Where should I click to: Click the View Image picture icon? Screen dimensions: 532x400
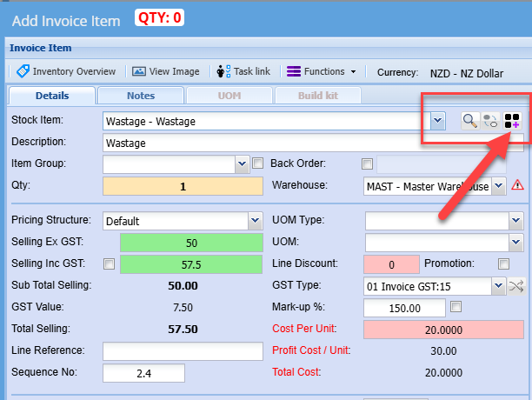(x=139, y=71)
